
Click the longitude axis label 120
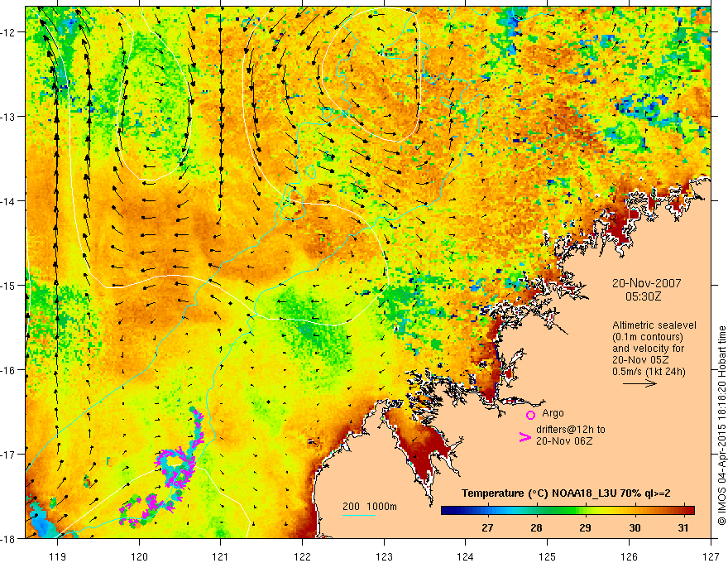click(139, 556)
